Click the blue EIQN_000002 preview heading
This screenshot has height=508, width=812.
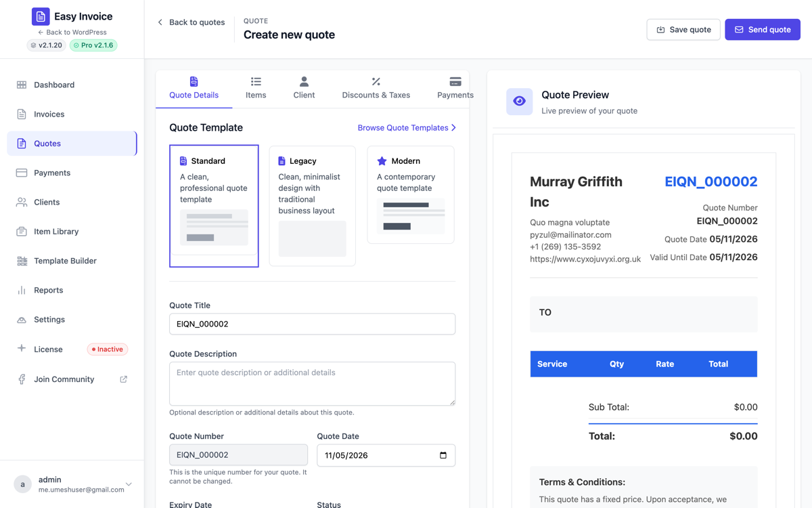710,182
